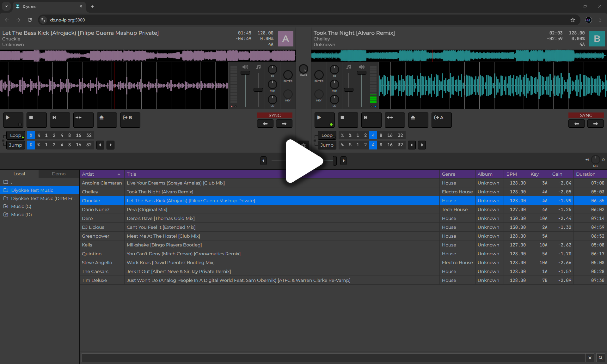Open the Music (C) folder
The width and height of the screenshot is (607, 364).
[x=21, y=206]
